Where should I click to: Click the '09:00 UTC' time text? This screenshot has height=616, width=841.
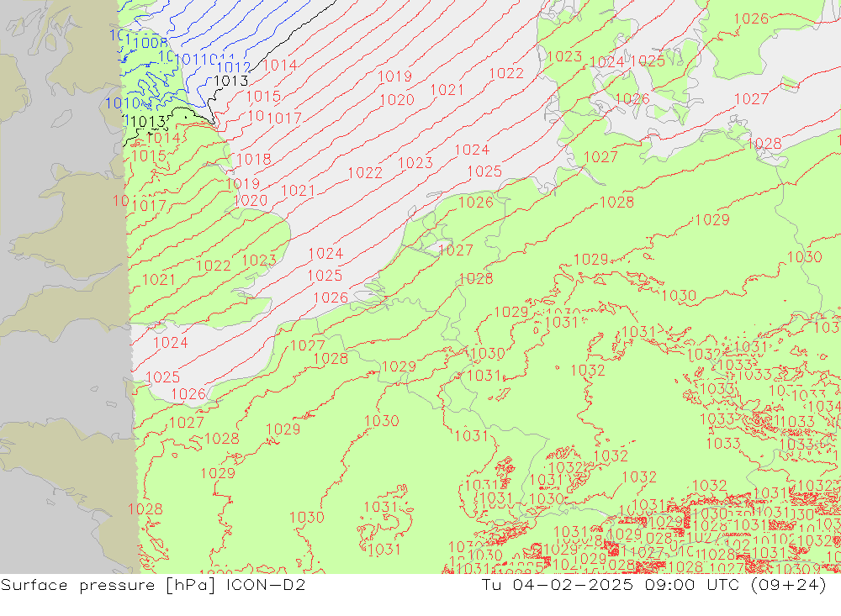(x=692, y=584)
